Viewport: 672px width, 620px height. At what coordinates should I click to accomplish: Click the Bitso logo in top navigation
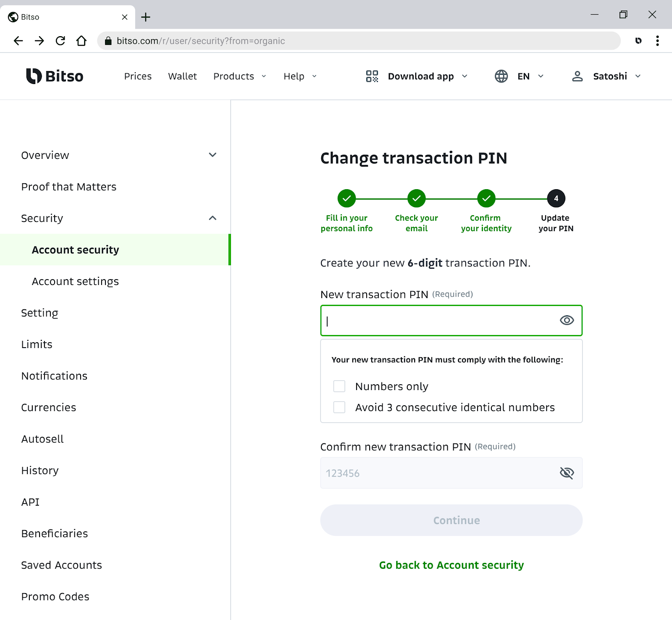coord(54,76)
